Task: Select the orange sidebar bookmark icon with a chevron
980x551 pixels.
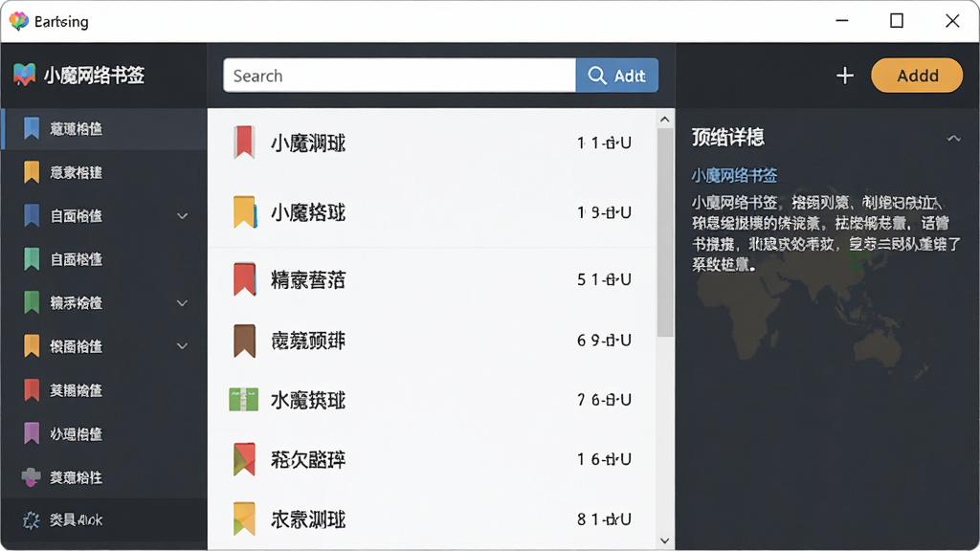Action: [32, 345]
